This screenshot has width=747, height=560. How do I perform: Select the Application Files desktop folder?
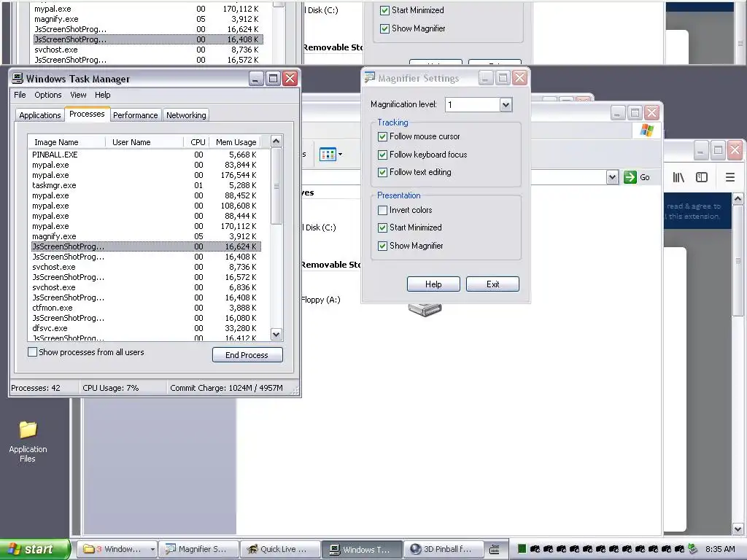(28, 441)
